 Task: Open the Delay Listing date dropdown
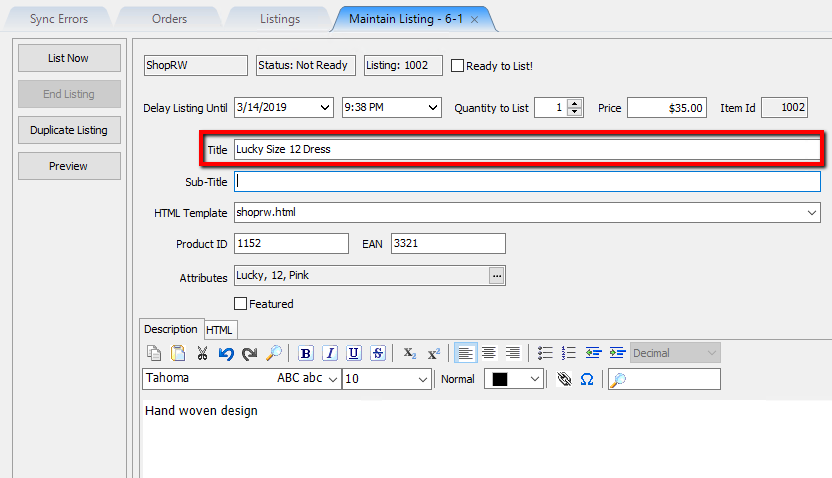[x=325, y=108]
